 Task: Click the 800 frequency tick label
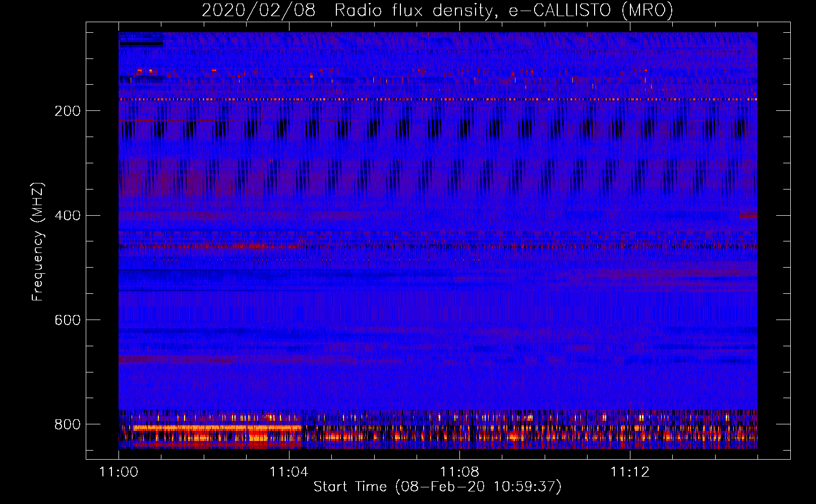[68, 424]
